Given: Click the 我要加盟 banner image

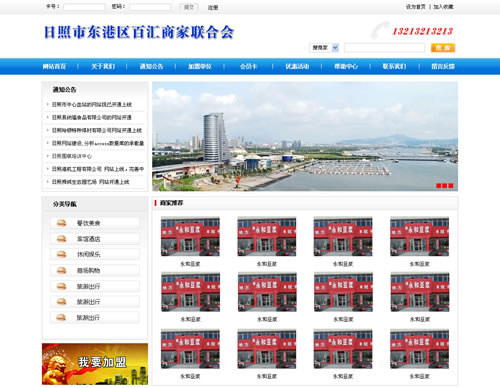Looking at the screenshot, I should tap(95, 364).
